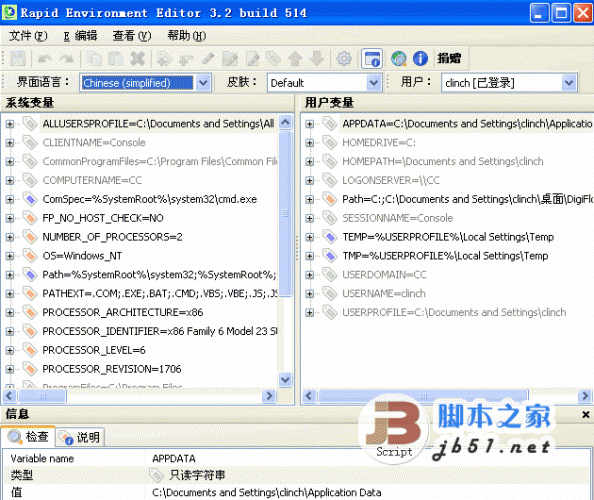
Task: Click the tag icon in the toolbar
Action: (x=273, y=59)
